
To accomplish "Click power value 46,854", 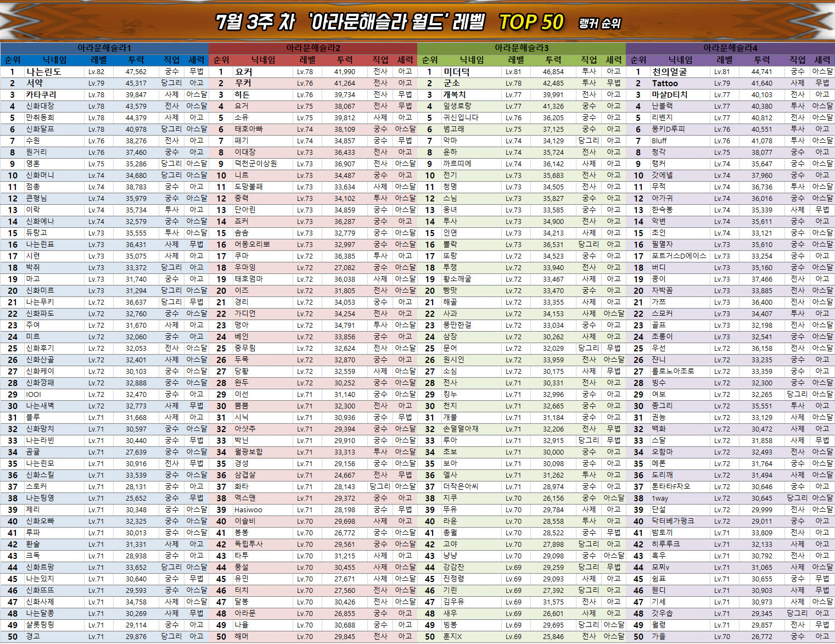I will click(x=553, y=71).
